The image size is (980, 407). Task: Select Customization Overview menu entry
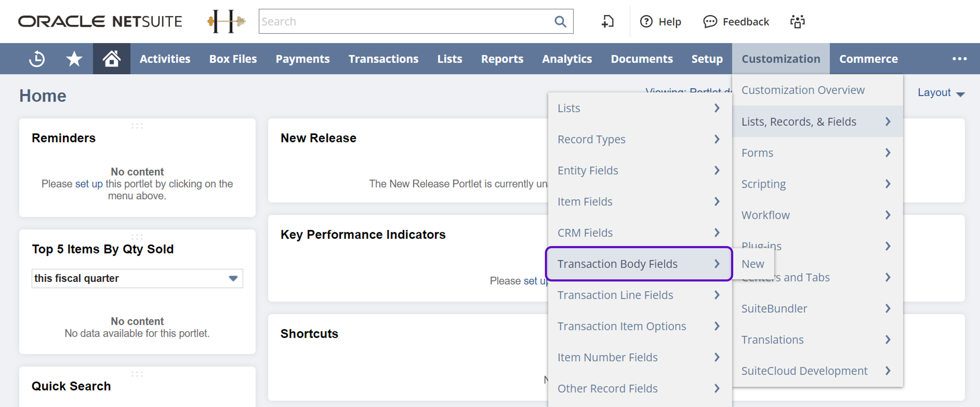pyautogui.click(x=803, y=90)
